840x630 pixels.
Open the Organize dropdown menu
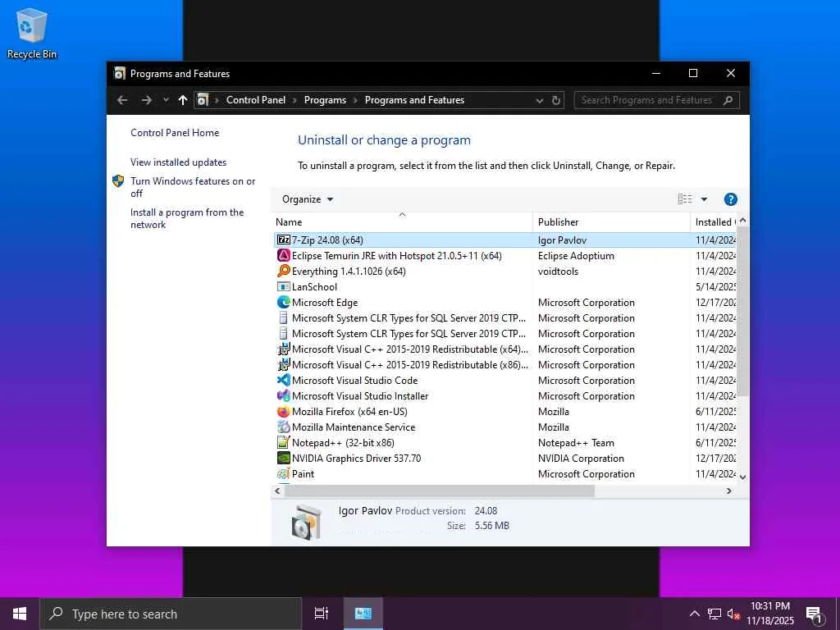(x=308, y=199)
